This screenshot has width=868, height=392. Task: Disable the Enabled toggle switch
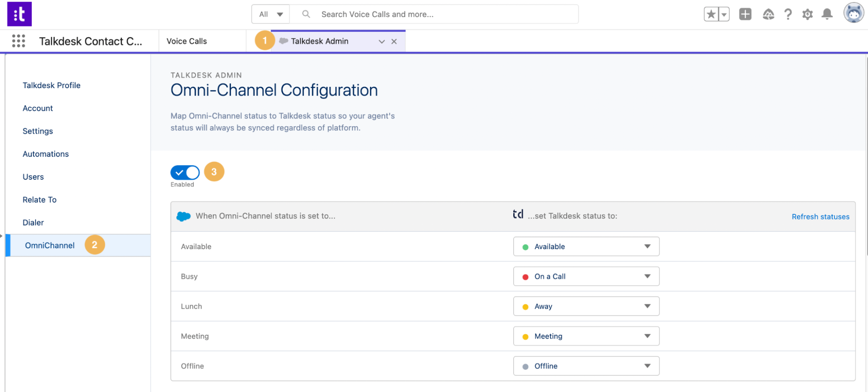point(185,172)
